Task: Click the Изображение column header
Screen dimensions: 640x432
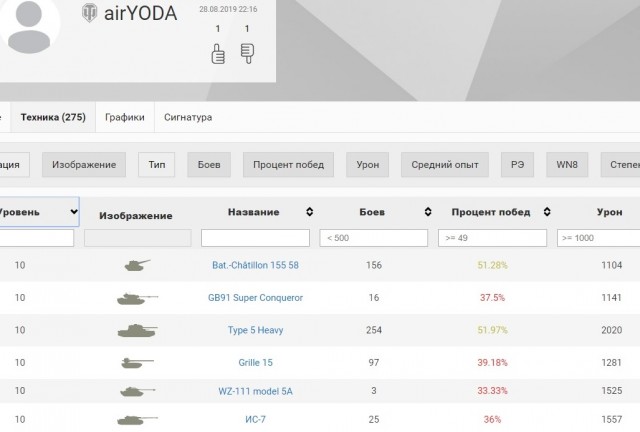Action: [x=136, y=216]
